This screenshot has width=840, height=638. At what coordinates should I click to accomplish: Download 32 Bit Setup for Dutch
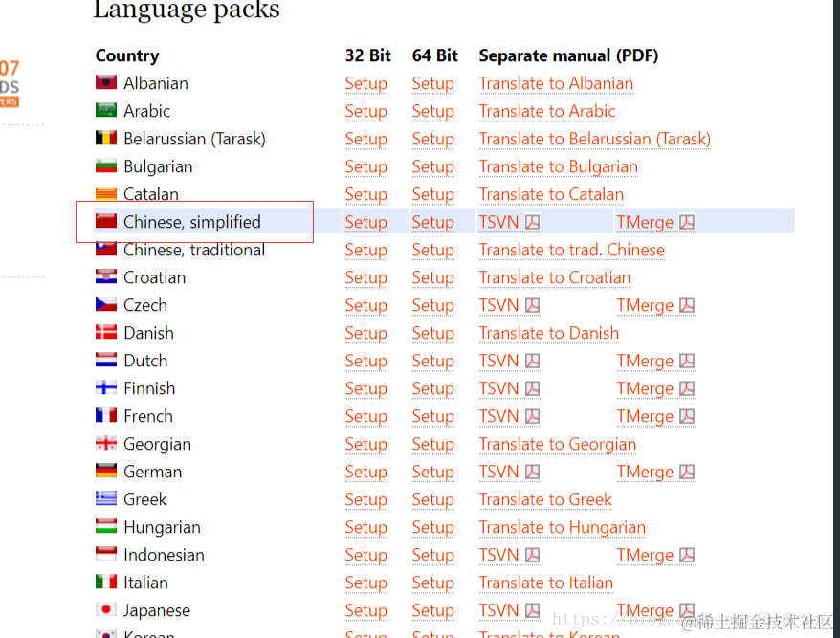[365, 361]
